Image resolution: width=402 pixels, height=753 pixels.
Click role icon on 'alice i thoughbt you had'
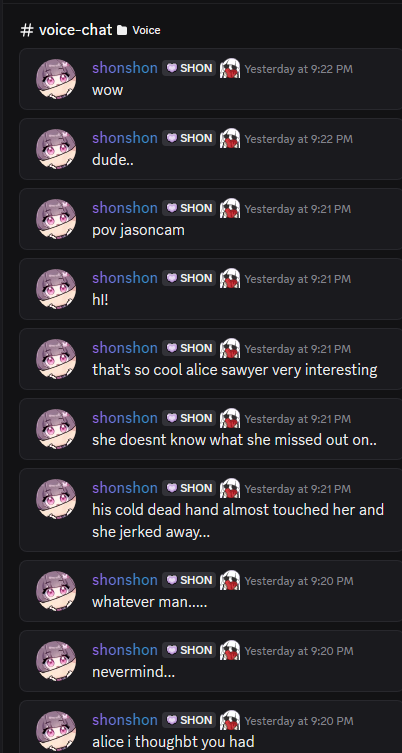[x=230, y=720]
